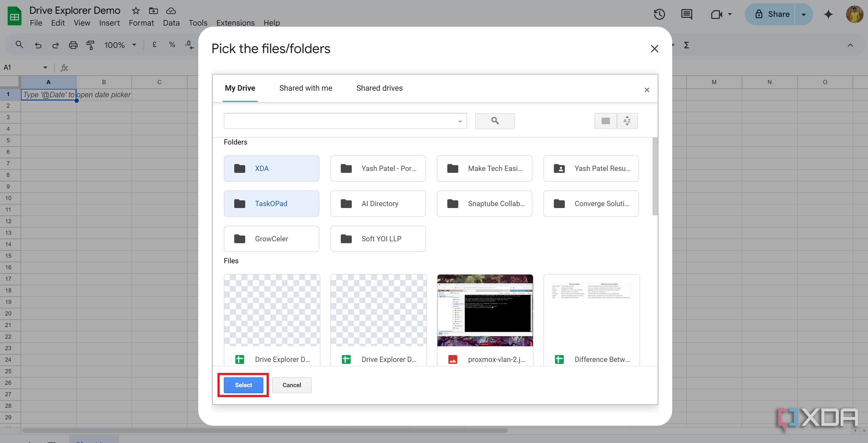Open the File menu in Sheets

(36, 23)
